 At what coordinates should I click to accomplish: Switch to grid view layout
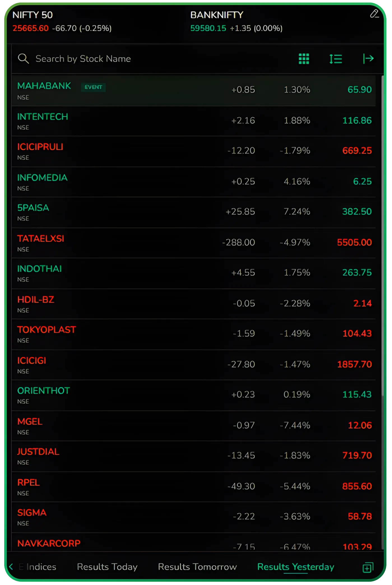[x=304, y=59]
